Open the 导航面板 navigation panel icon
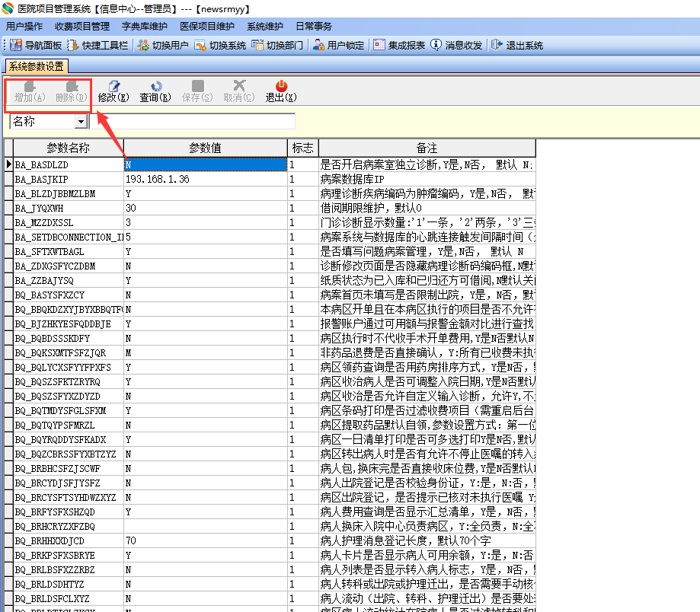 (x=36, y=45)
